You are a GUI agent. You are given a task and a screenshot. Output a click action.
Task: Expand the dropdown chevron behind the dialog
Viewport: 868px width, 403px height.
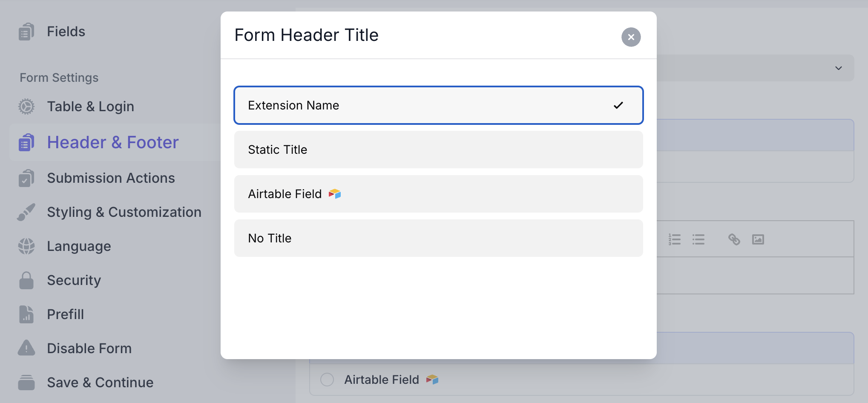pyautogui.click(x=839, y=68)
